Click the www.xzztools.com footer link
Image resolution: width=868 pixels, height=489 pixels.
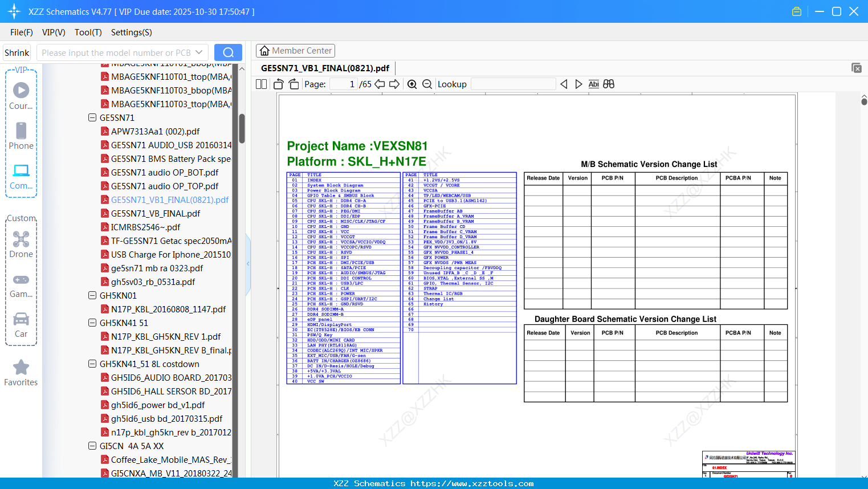click(x=472, y=483)
